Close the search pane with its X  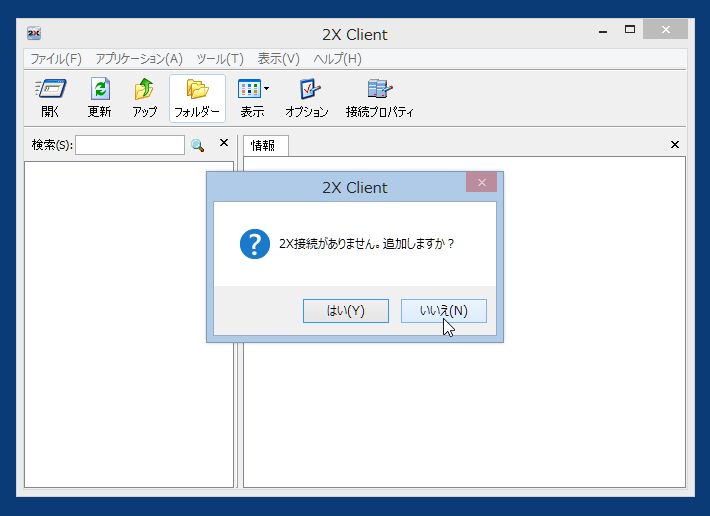coord(224,143)
